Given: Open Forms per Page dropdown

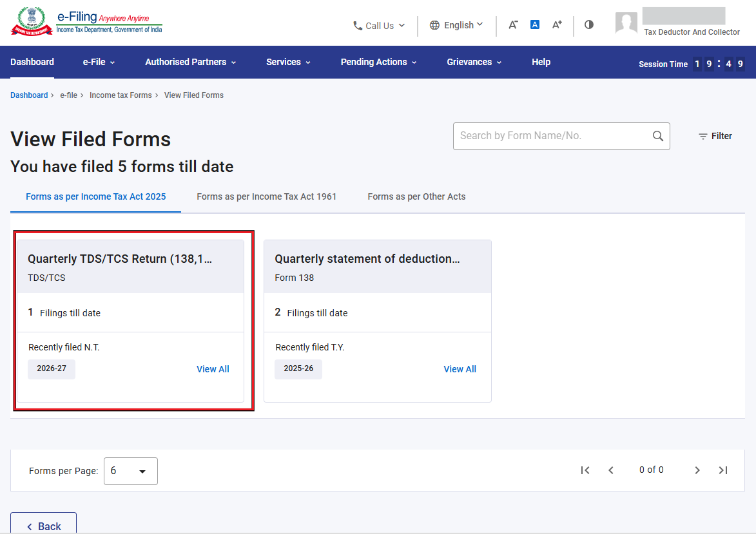Looking at the screenshot, I should pos(131,471).
